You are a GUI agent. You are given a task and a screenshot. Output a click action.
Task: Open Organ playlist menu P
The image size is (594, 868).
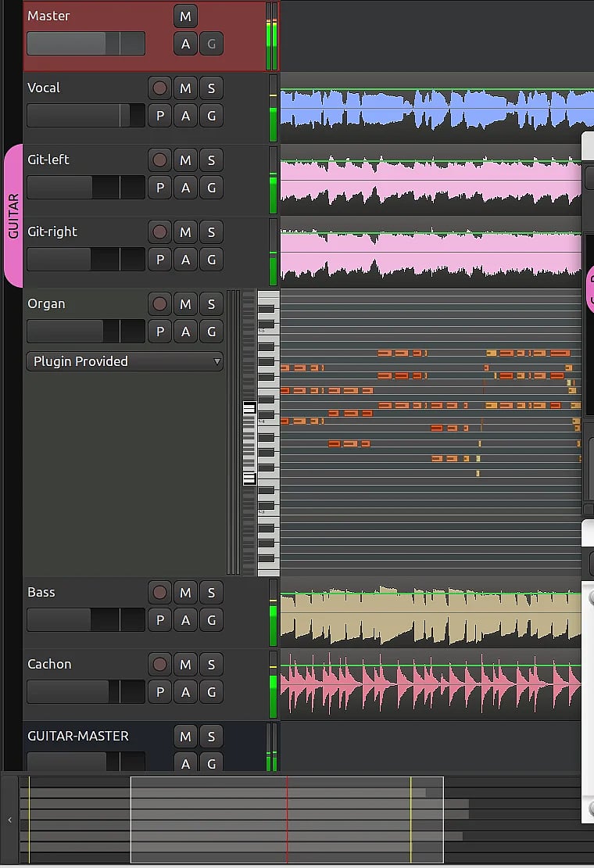[x=159, y=332]
